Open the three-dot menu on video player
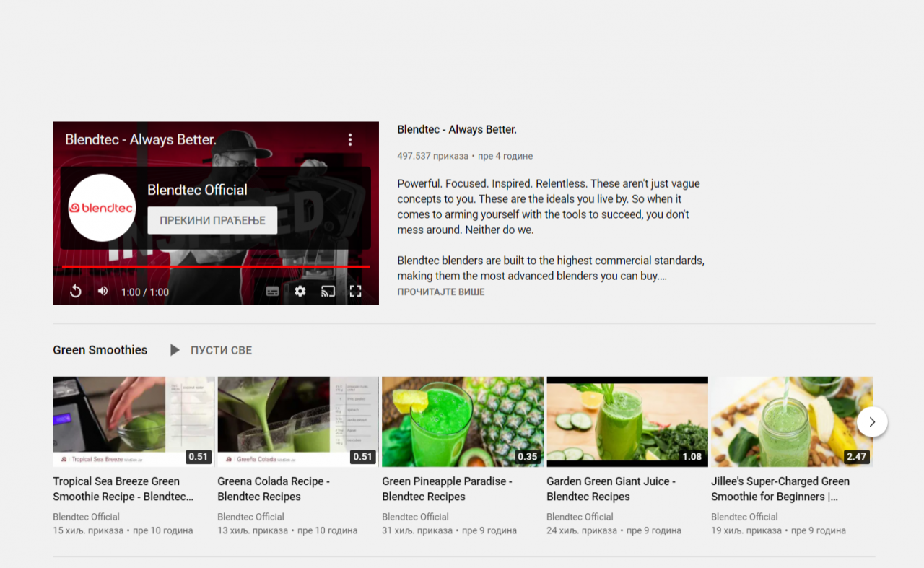The height and width of the screenshot is (568, 924). [x=350, y=139]
